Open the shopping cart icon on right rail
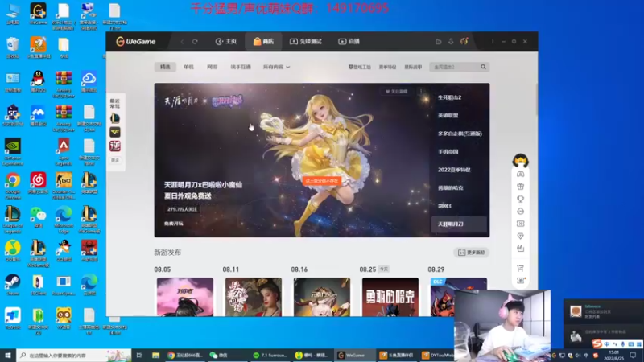 [520, 268]
